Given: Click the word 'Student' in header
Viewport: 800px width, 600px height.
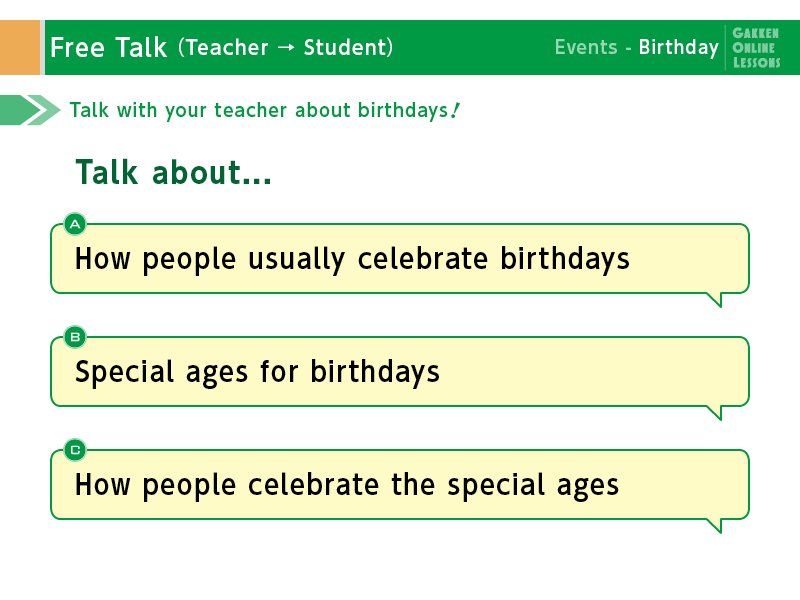Looking at the screenshot, I should pyautogui.click(x=345, y=47).
